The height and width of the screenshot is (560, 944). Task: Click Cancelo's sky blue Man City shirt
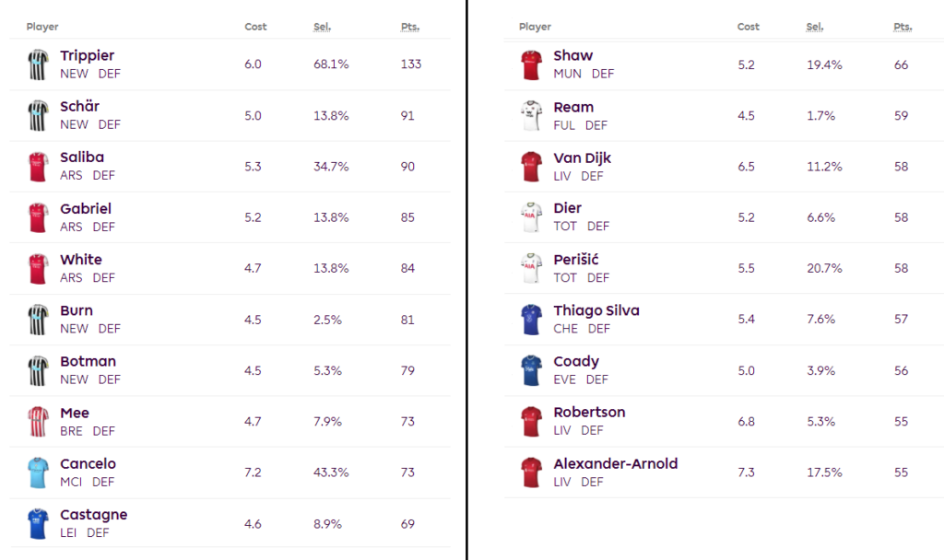(38, 472)
